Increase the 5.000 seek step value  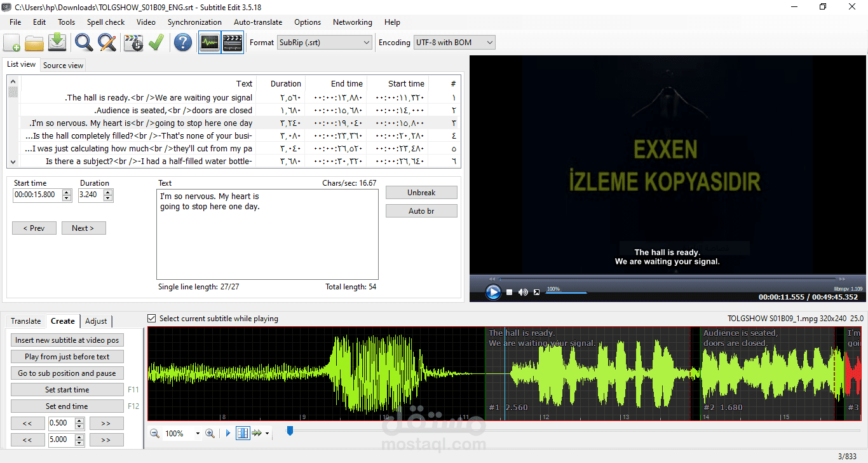(x=79, y=437)
